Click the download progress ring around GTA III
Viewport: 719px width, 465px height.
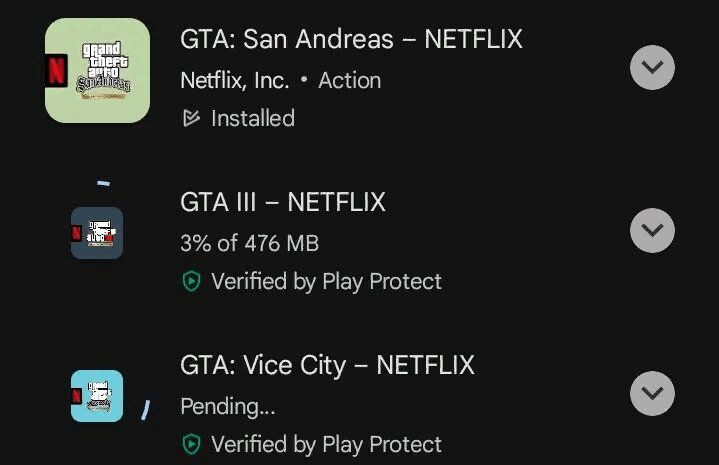(104, 185)
